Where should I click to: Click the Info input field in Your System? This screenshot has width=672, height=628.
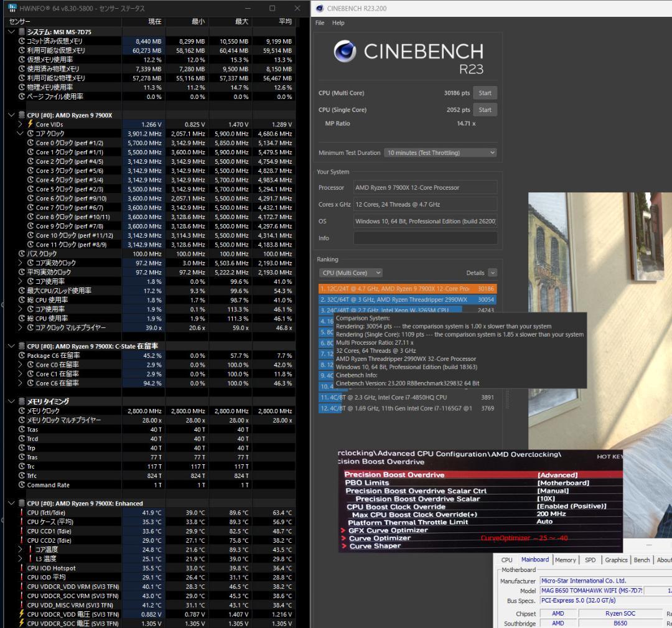pyautogui.click(x=425, y=238)
